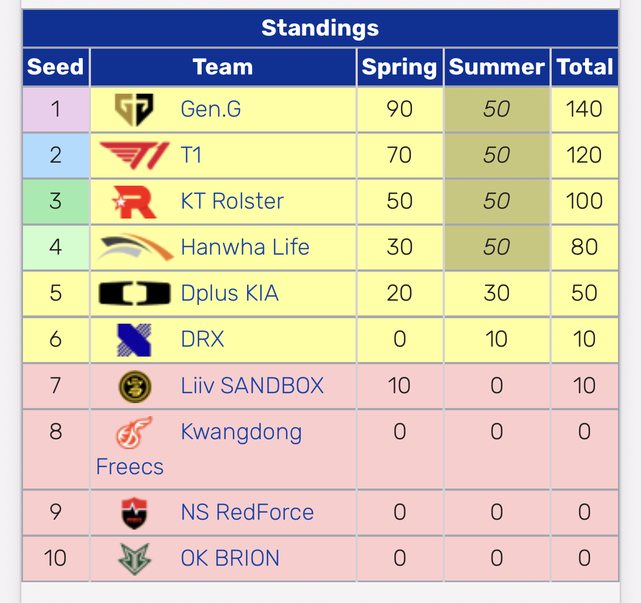641x603 pixels.
Task: Open the Hanwha Life team link
Action: click(x=245, y=248)
